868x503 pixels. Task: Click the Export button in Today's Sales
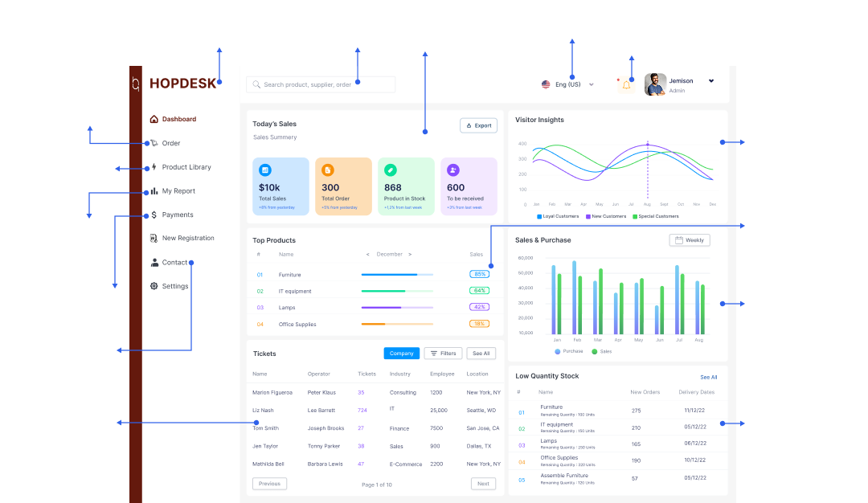coord(478,125)
